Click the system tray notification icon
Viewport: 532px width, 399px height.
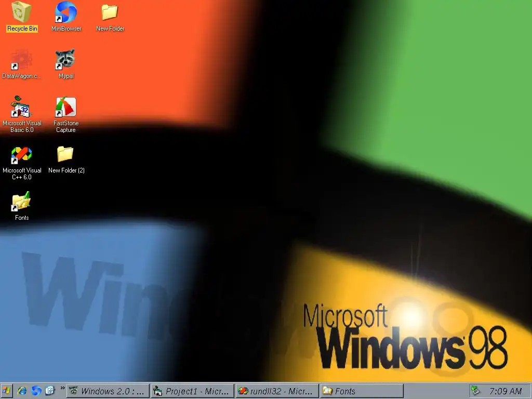pyautogui.click(x=476, y=391)
